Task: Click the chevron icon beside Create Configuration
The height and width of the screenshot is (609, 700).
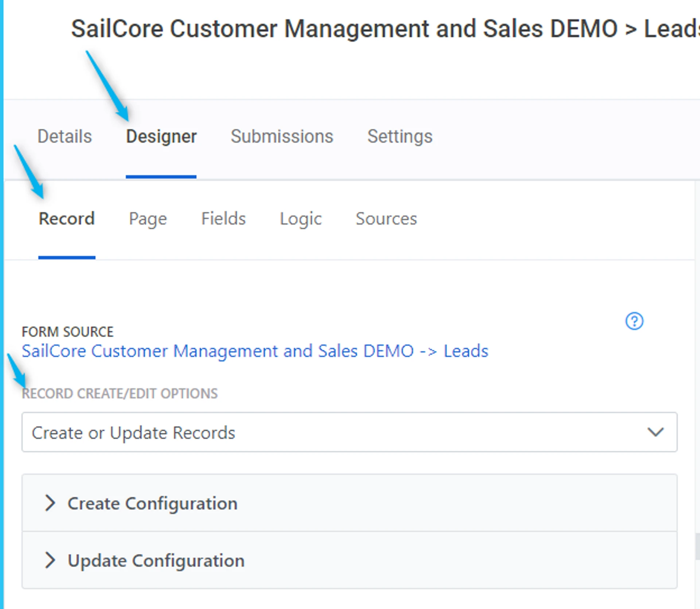Action: pyautogui.click(x=50, y=503)
